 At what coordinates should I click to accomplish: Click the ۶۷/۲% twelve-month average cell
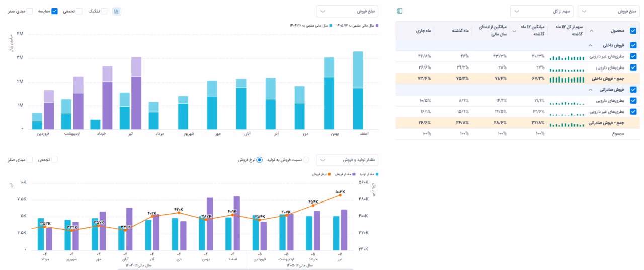(x=537, y=79)
